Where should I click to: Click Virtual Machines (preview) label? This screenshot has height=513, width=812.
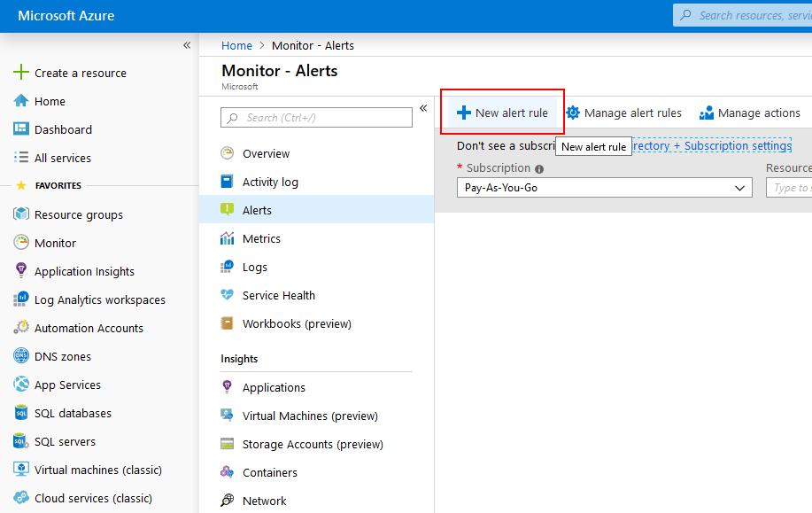pos(310,416)
